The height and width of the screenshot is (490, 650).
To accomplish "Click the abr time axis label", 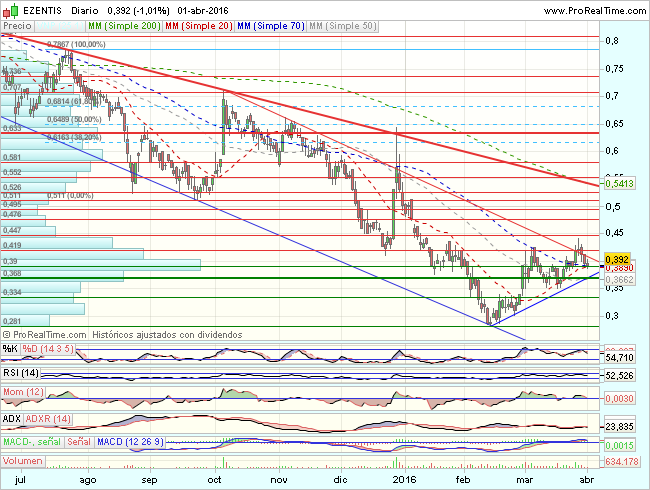I will 587,480.
